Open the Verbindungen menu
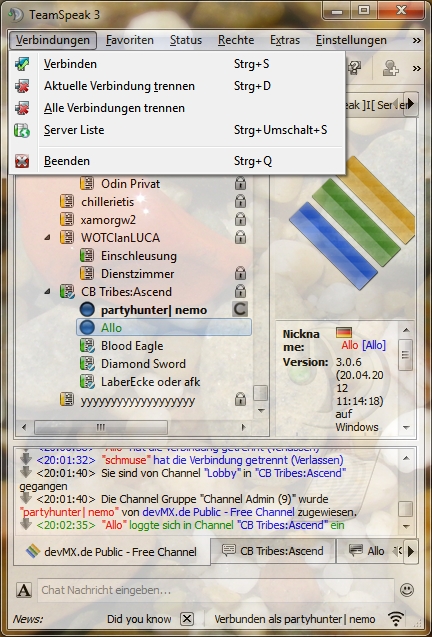This screenshot has width=432, height=637. 52,40
